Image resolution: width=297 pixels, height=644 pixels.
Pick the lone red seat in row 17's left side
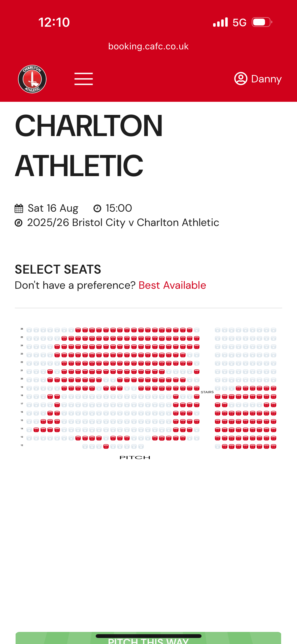pos(57,405)
